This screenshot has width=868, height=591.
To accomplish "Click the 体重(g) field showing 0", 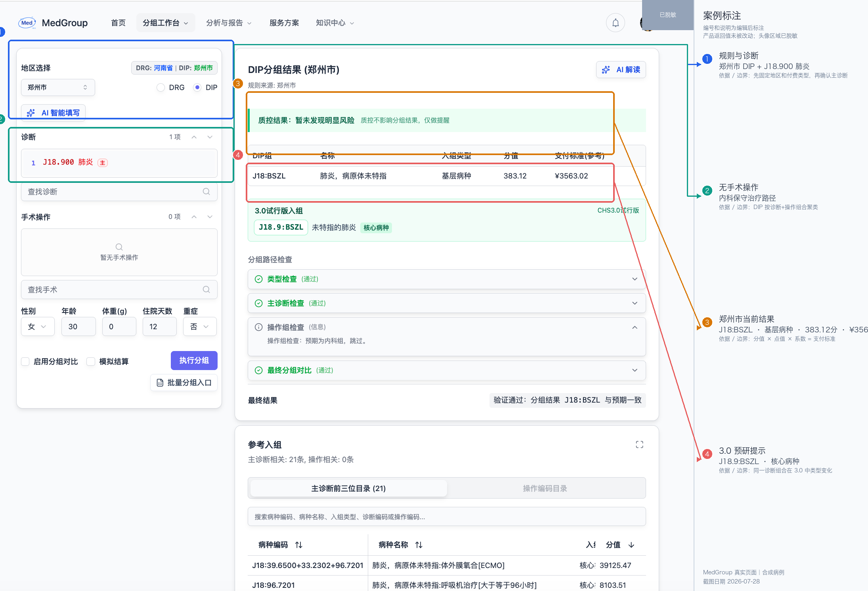I will [119, 327].
